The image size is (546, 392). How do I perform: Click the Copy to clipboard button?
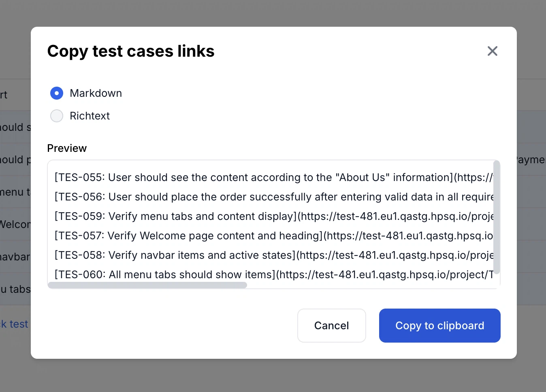(x=439, y=326)
